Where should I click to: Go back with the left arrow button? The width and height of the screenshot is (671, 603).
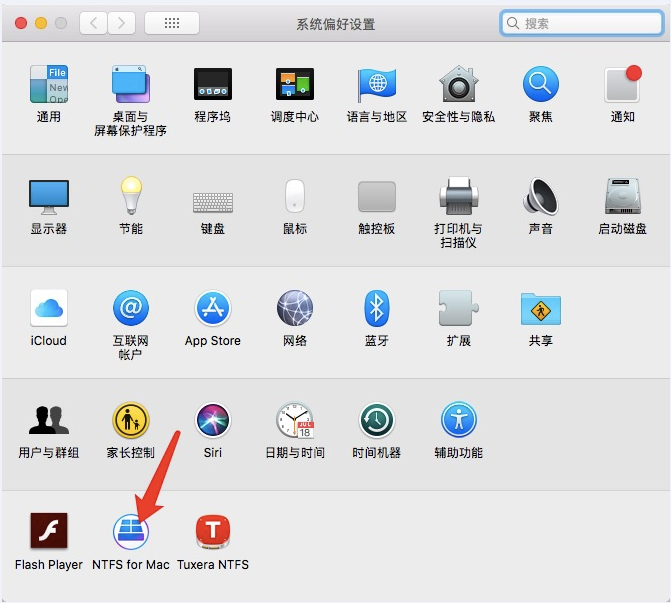click(x=93, y=23)
